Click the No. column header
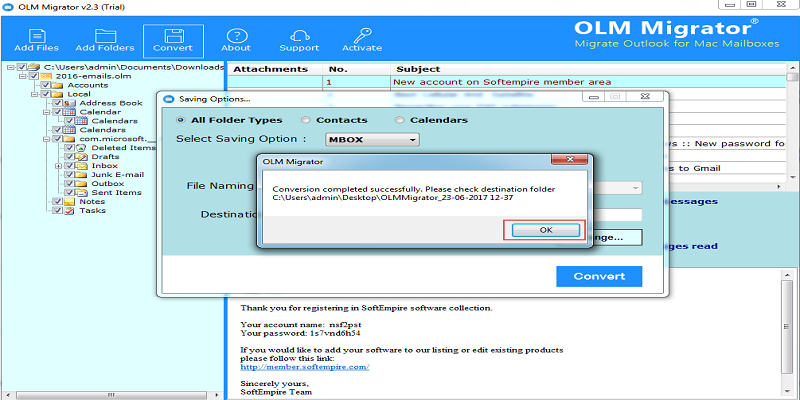 [x=357, y=69]
